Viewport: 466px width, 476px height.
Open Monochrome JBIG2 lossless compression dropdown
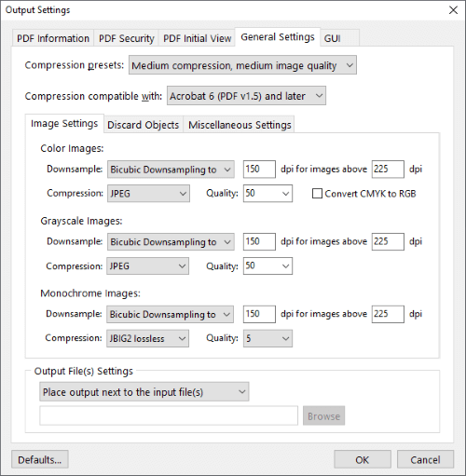tap(148, 338)
